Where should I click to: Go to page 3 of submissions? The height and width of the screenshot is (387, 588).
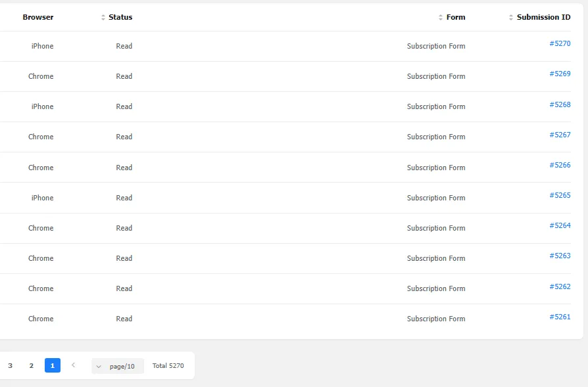tap(10, 365)
